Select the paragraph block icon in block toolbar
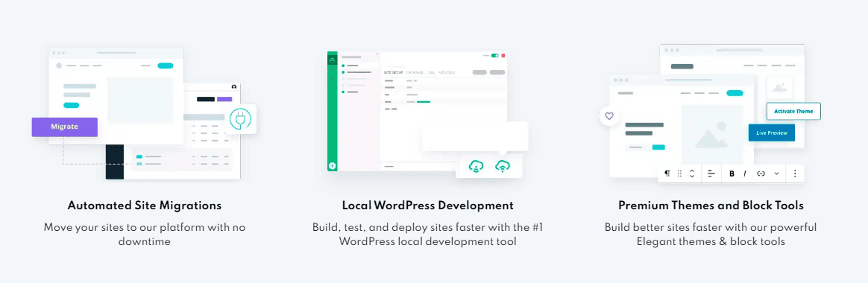 (x=667, y=174)
